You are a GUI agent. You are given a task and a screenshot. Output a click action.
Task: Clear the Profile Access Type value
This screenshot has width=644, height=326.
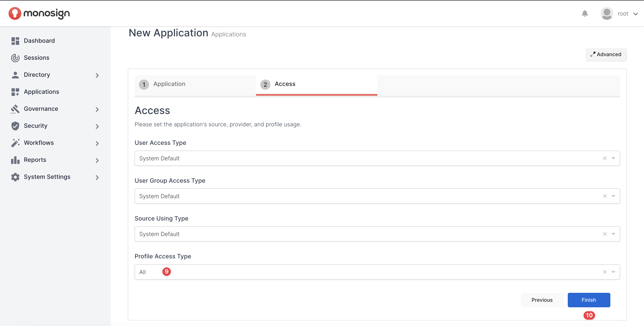click(x=605, y=272)
